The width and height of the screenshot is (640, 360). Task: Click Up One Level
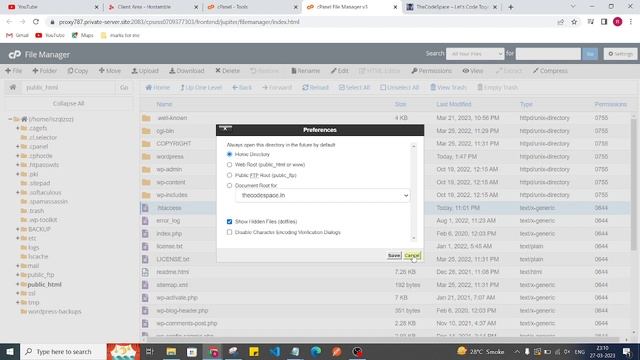point(201,87)
